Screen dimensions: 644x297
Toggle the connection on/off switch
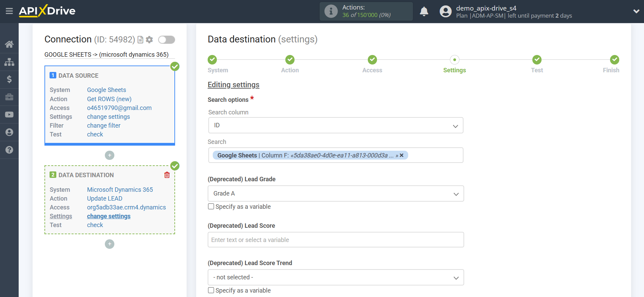pyautogui.click(x=167, y=40)
